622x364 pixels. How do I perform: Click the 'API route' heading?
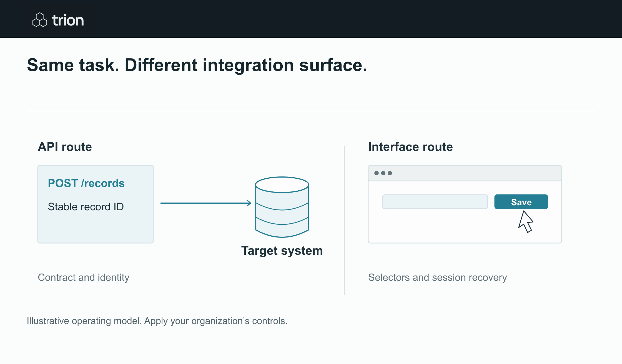coord(65,147)
